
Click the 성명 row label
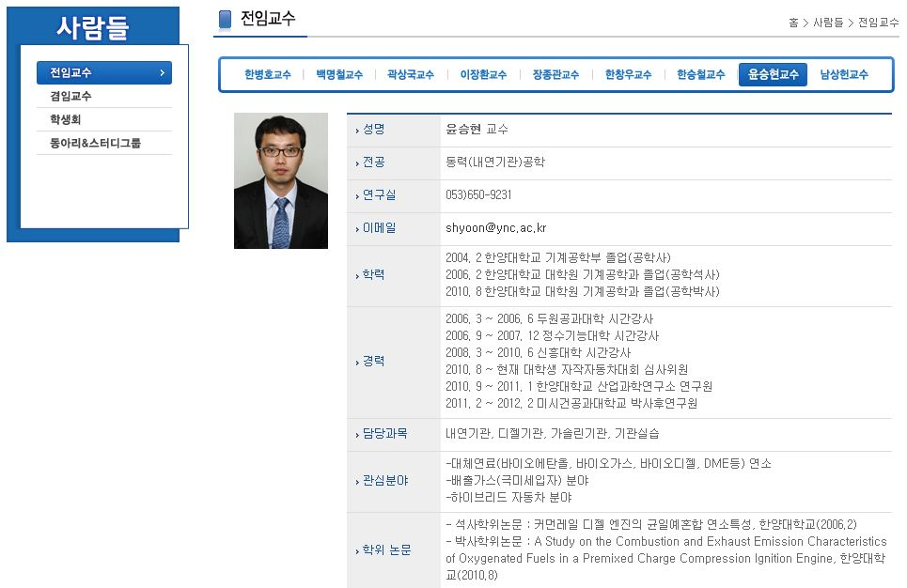[x=373, y=129]
